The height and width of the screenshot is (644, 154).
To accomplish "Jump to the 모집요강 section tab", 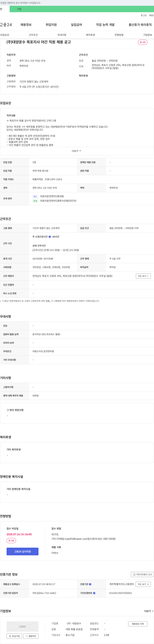I will (x=5, y=35).
